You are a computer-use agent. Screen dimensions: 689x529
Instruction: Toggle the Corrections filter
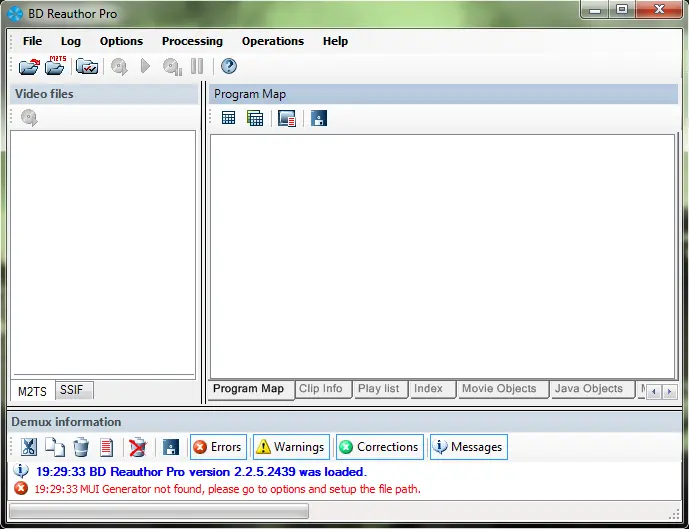click(x=380, y=447)
